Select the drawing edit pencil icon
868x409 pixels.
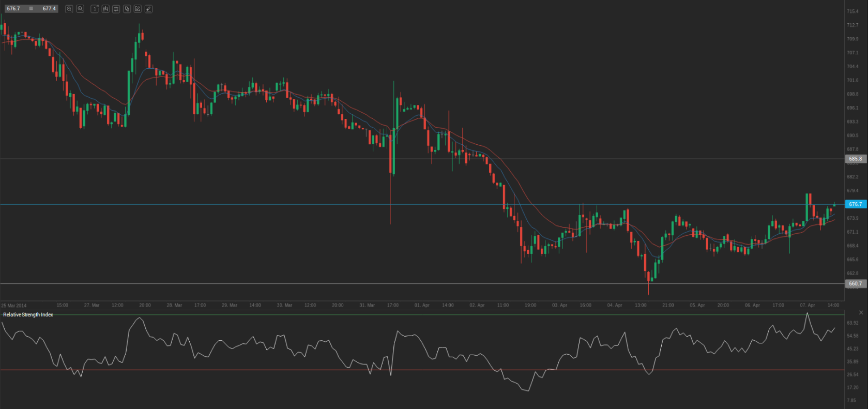138,9
